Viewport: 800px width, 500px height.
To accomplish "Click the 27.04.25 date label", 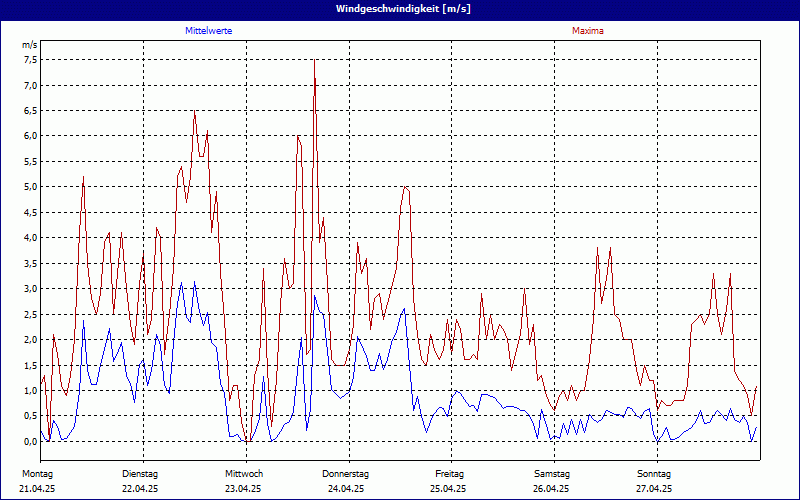I will 654,489.
